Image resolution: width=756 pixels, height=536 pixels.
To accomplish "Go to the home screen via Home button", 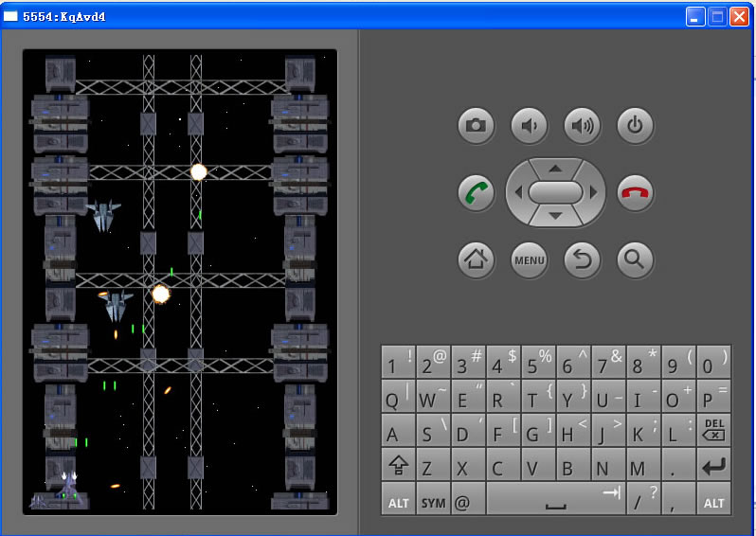I will pos(477,259).
